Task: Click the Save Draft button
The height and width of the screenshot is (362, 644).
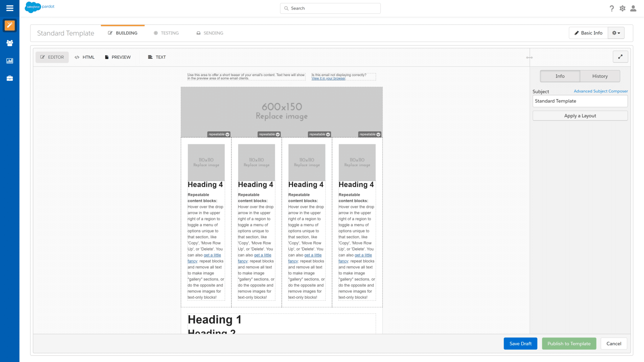Action: 520,344
